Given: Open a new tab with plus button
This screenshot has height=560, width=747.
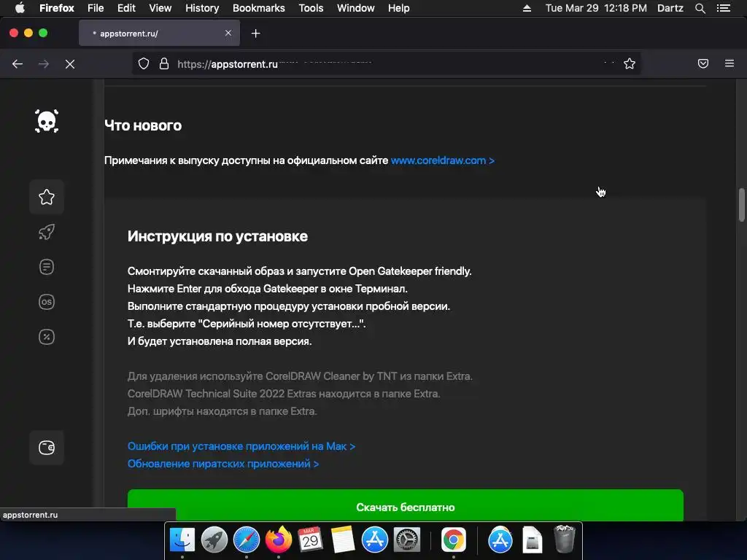Looking at the screenshot, I should [256, 34].
